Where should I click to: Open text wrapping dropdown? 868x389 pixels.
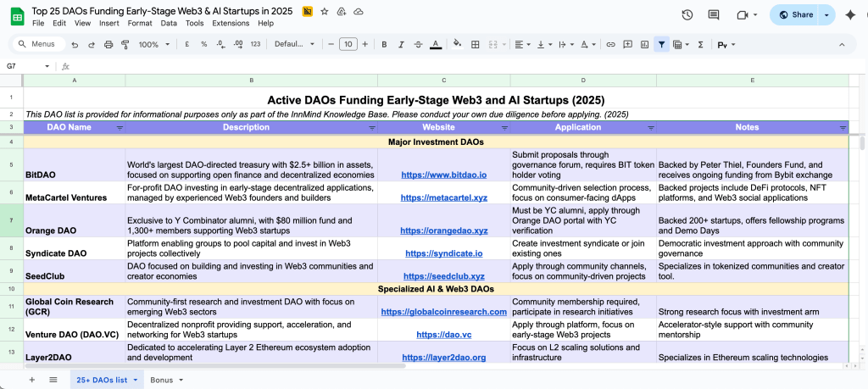pyautogui.click(x=566, y=44)
